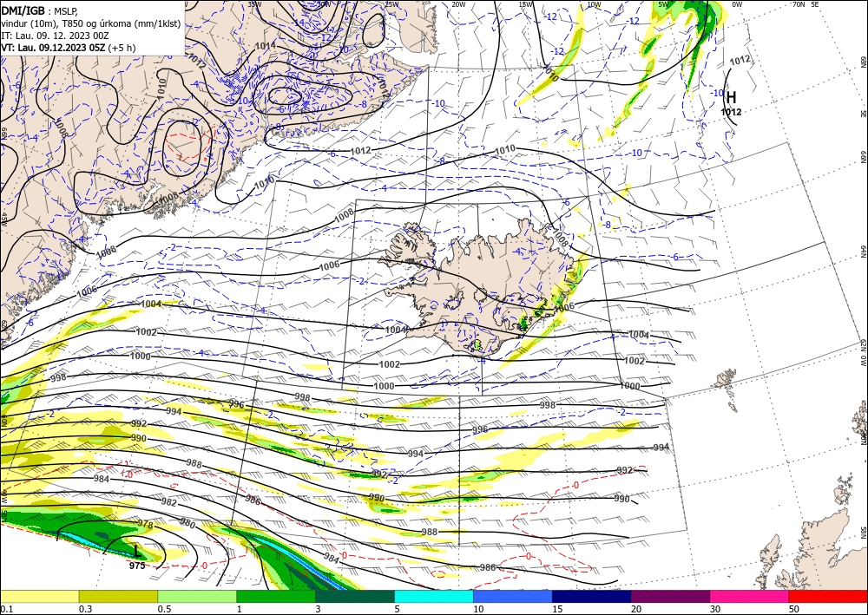This screenshot has width=868, height=615.
Task: Click the '50' legend scale number
Action: 793,609
